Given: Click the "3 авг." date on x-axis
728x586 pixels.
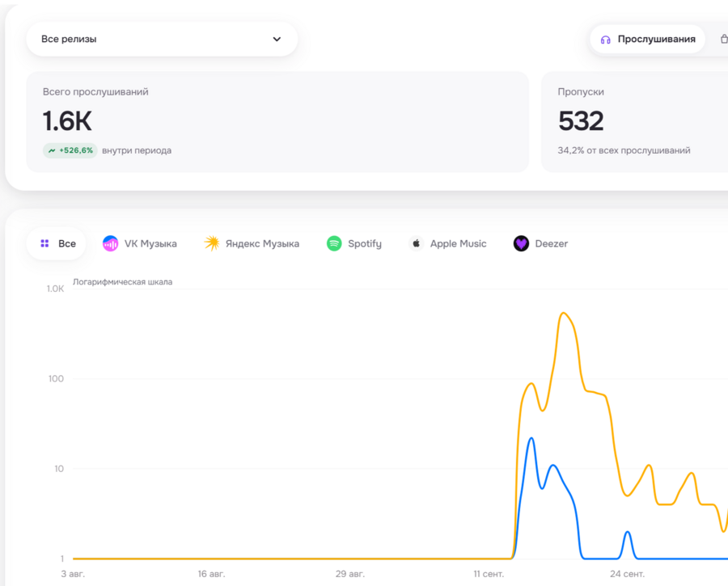Looking at the screenshot, I should click(x=73, y=574).
